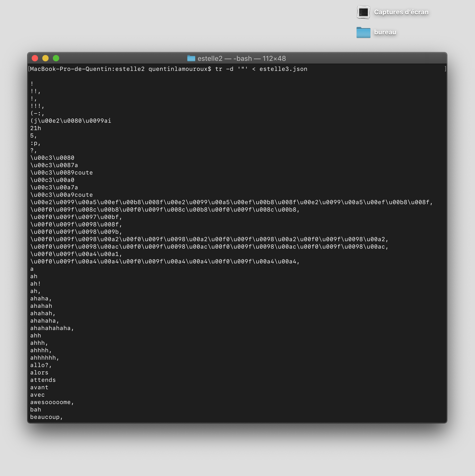
Task: Click the output line 'attends'
Action: [x=43, y=380]
